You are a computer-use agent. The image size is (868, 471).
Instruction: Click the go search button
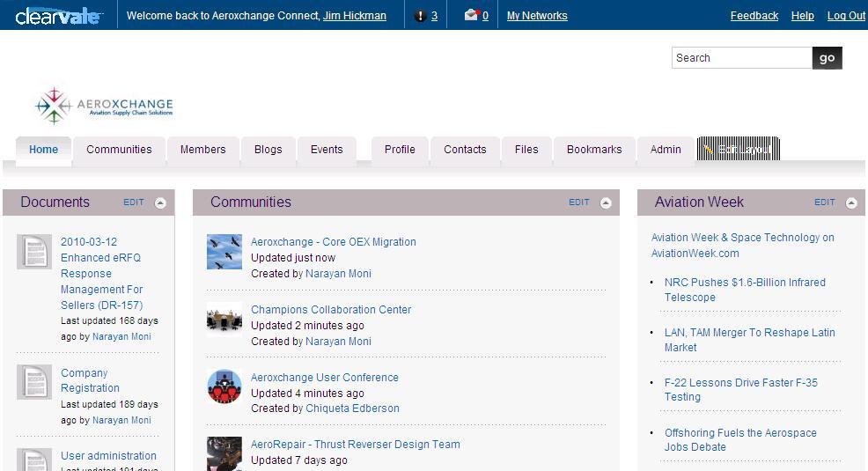pyautogui.click(x=827, y=58)
